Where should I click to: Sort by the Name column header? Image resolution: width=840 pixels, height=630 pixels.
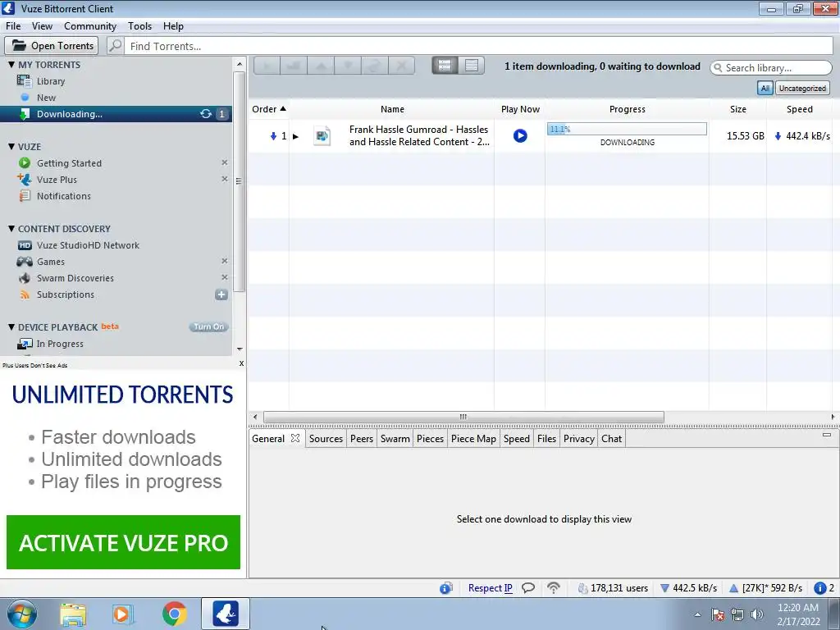[392, 109]
